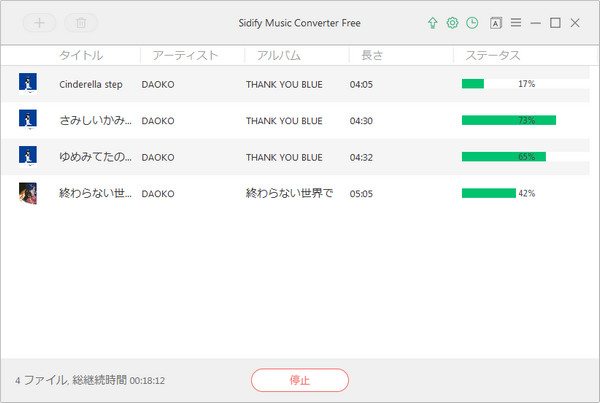The image size is (600, 403).
Task: Select the さみしいかみ... song title
Action: point(95,121)
